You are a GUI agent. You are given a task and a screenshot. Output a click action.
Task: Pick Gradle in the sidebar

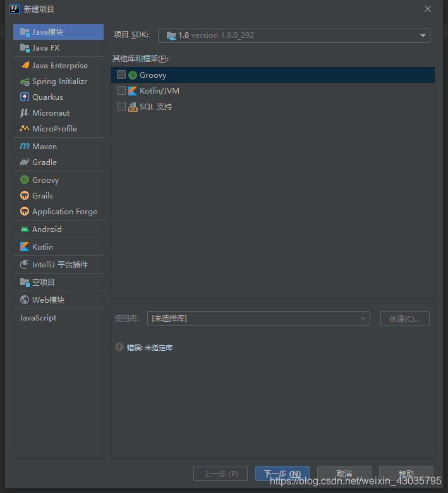59,162
